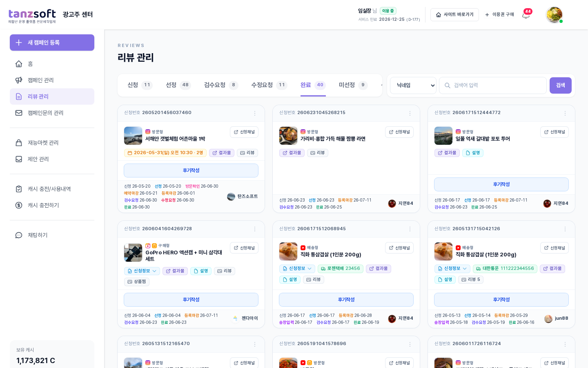Click 대한통운 111222344556 tracking tag
Screen dimensions: 588x368
point(505,269)
